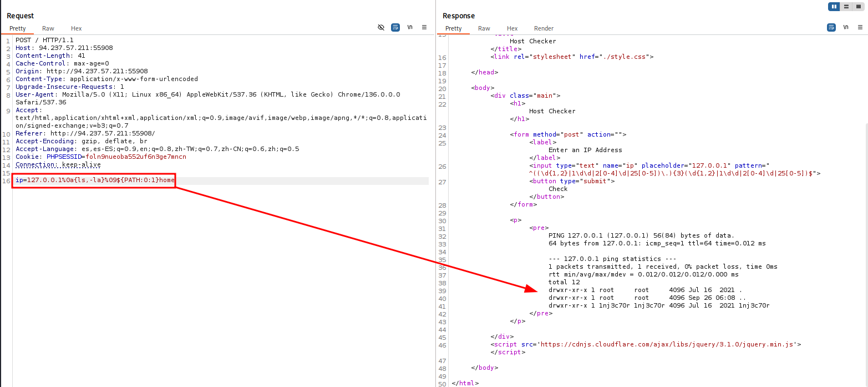Image resolution: width=868 pixels, height=387 pixels.
Task: Open the Request panel hamburger options menu
Action: coord(424,27)
